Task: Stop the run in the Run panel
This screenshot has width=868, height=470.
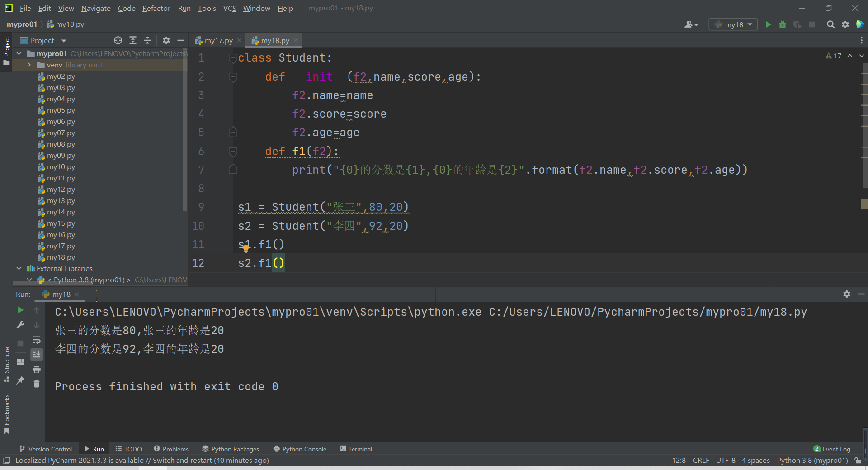Action: pos(20,343)
